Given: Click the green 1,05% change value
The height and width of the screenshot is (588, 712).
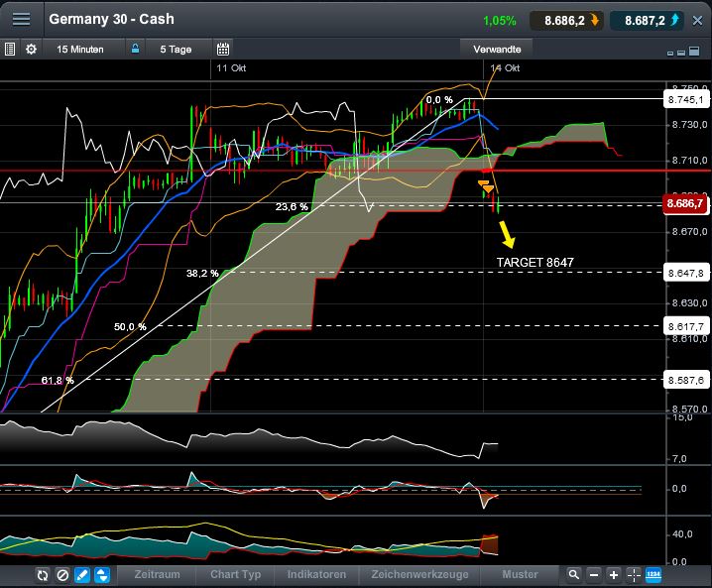Looking at the screenshot, I should (x=500, y=21).
